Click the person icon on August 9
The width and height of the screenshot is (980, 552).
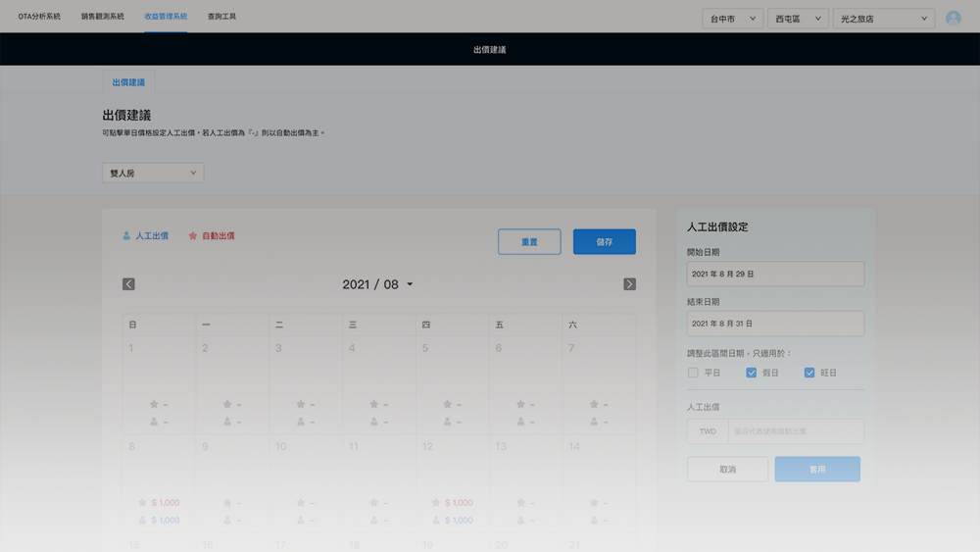[227, 520]
